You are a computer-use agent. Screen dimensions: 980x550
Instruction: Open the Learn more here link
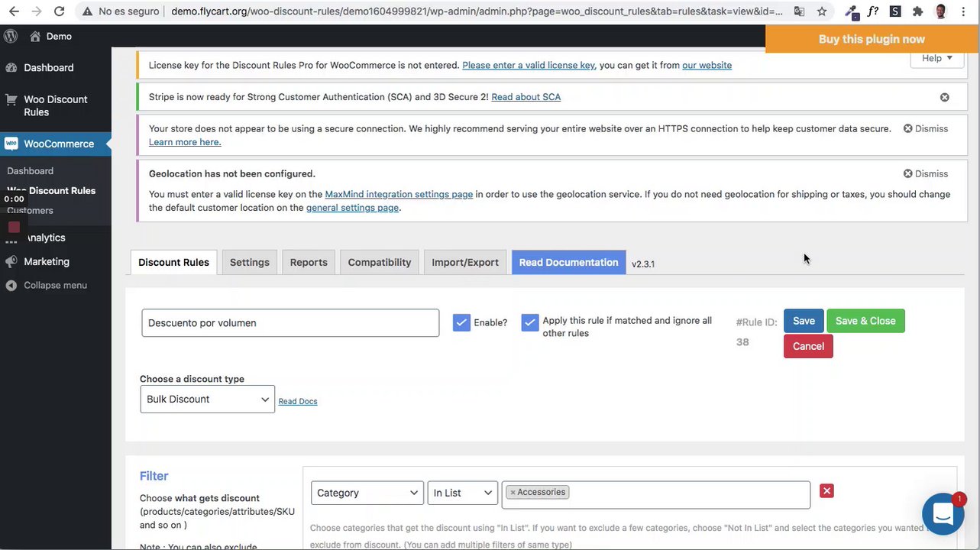(x=185, y=142)
